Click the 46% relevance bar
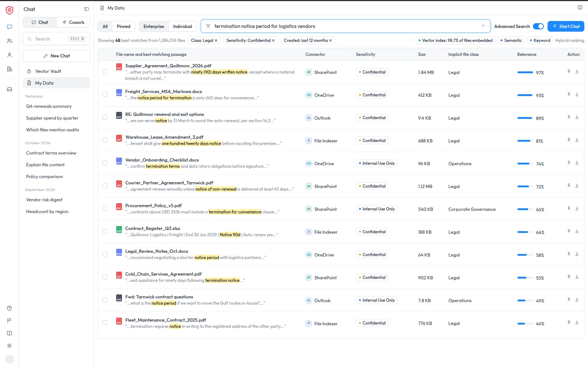This screenshot has height=368, width=588. point(525,323)
